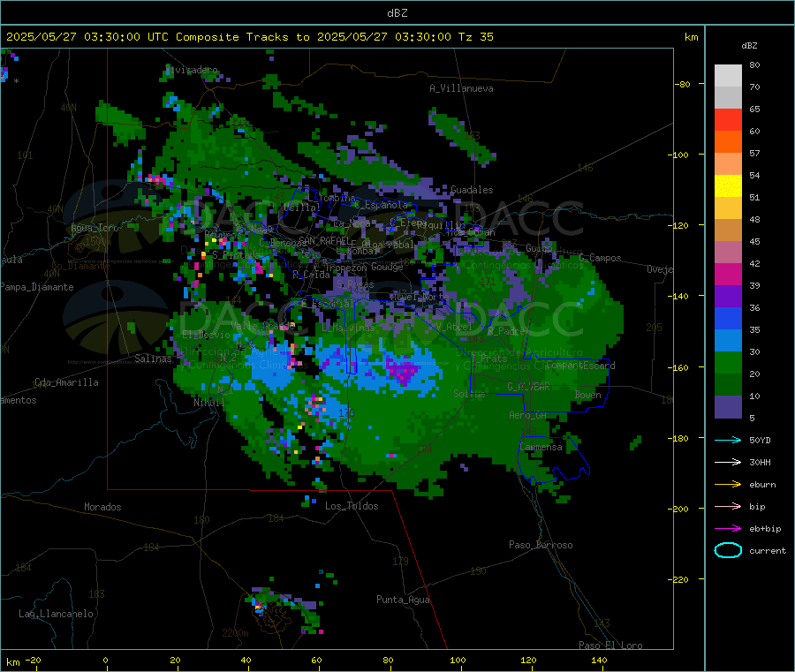
Task: Select the yellow eburn arrow icon
Action: coord(728,485)
